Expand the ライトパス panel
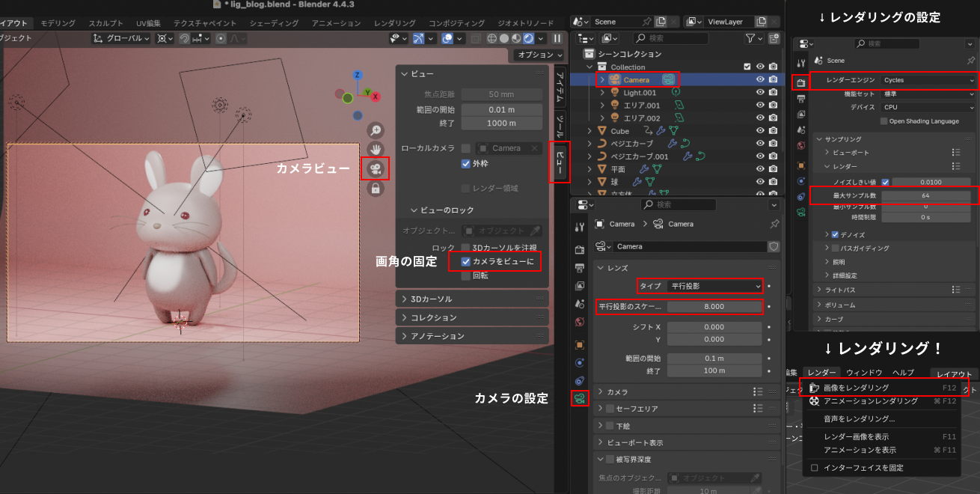Image resolution: width=980 pixels, height=494 pixels. point(895,289)
